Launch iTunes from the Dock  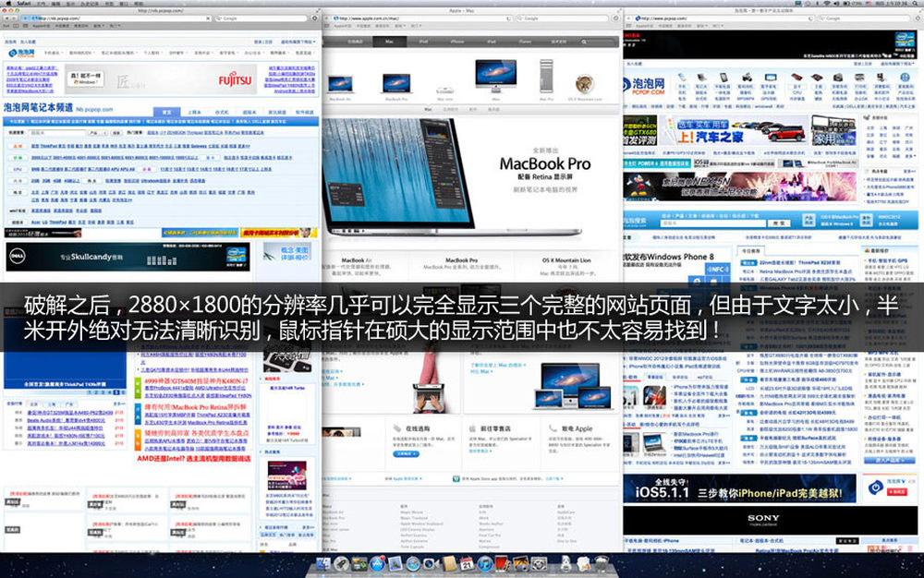point(485,564)
